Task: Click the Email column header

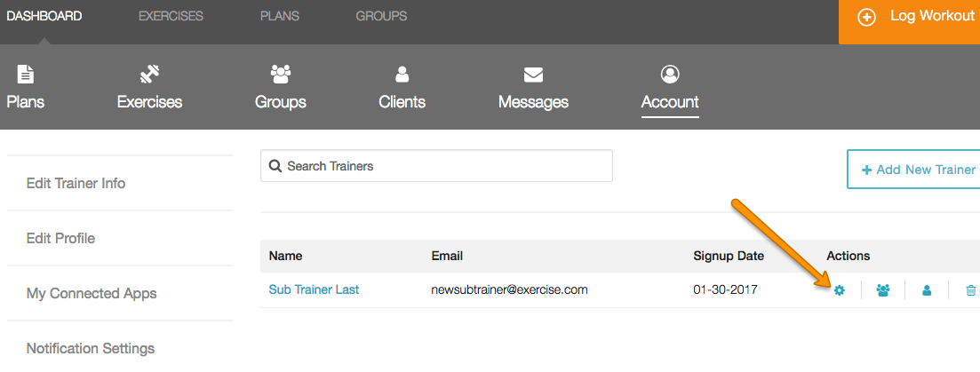Action: point(447,256)
